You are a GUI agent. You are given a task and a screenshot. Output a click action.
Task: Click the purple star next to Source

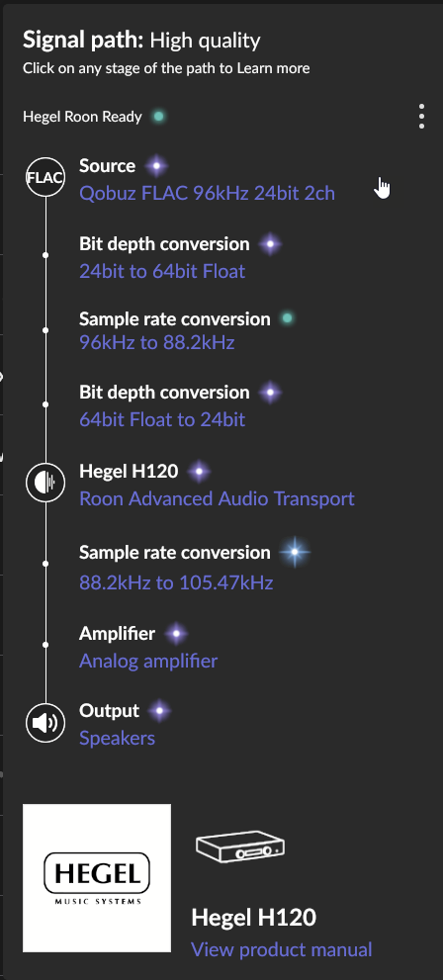point(156,166)
